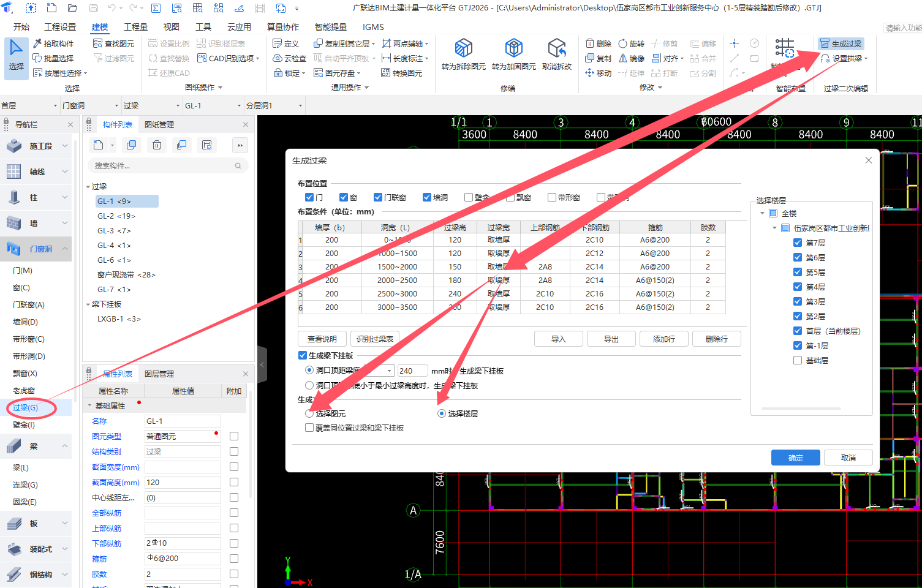Collapse 过梁 tree node in 构件列表

[x=88, y=186]
